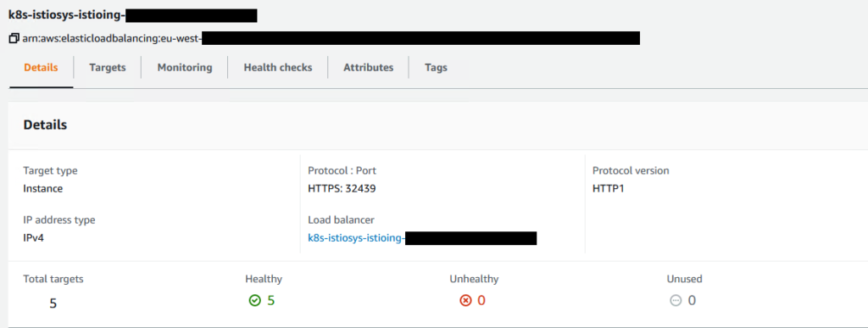Show the Tags tab
The height and width of the screenshot is (328, 868).
tap(436, 68)
